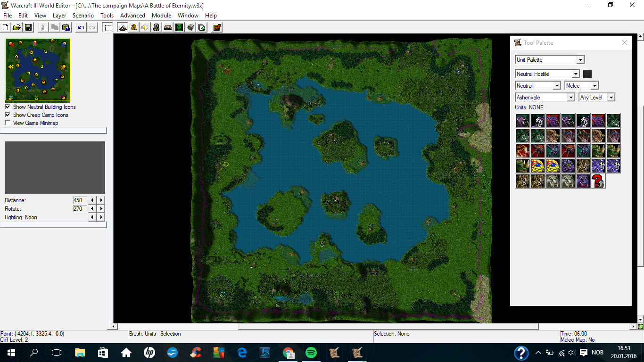Select the Random Unit question-mark icon
The image size is (644, 362).
(598, 181)
